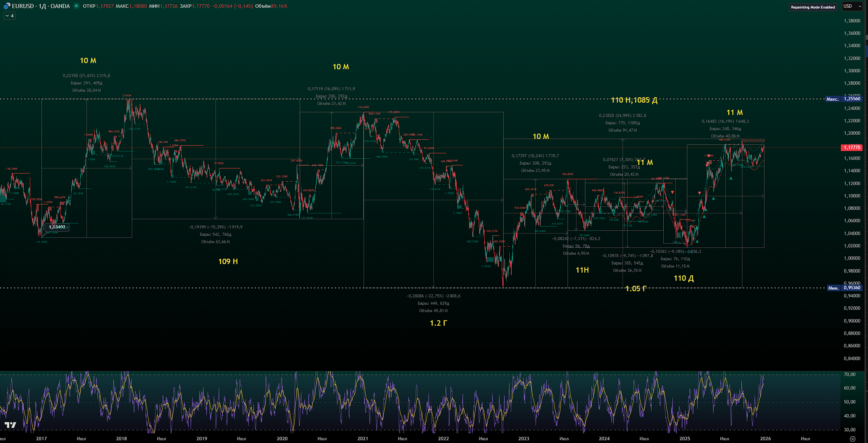This screenshot has width=868, height=443.
Task: Click 2021 on the time axis
Action: [x=362, y=439]
